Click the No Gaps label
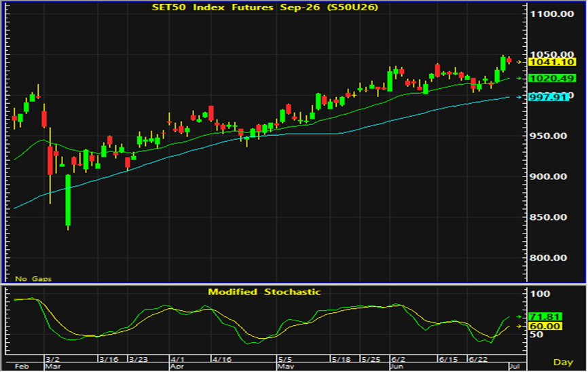Image resolution: width=588 pixels, height=372 pixels. [33, 278]
